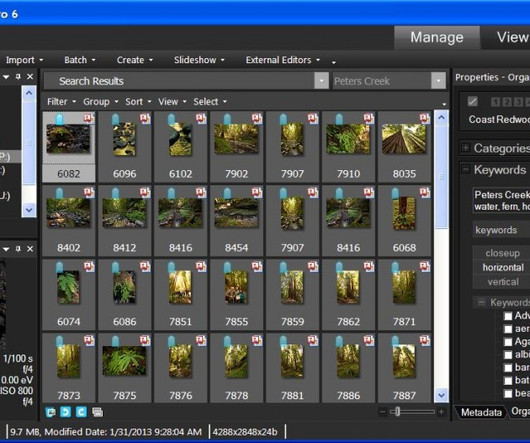The height and width of the screenshot is (443, 530).
Task: Open the Filter dropdown menu
Action: [x=61, y=102]
